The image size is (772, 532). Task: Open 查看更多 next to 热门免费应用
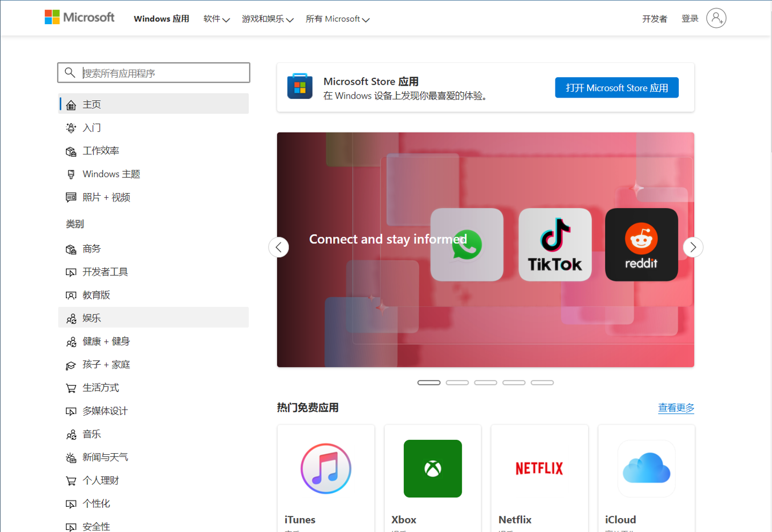(x=676, y=408)
